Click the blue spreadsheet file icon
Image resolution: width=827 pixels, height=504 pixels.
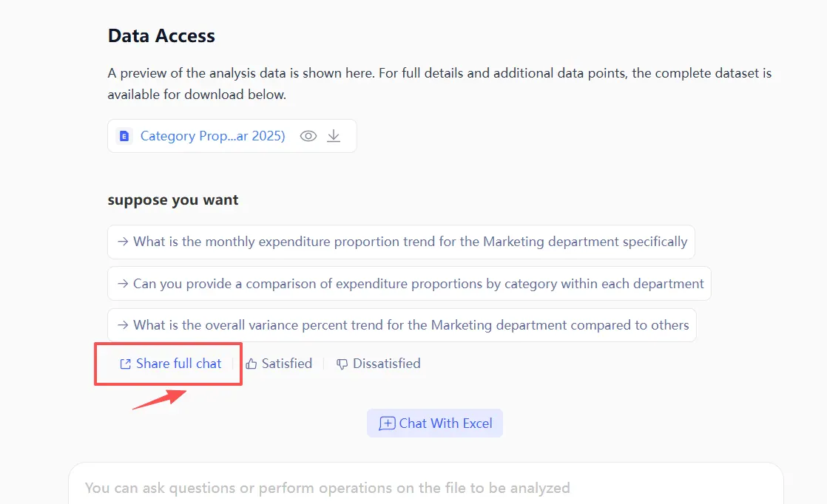124,136
